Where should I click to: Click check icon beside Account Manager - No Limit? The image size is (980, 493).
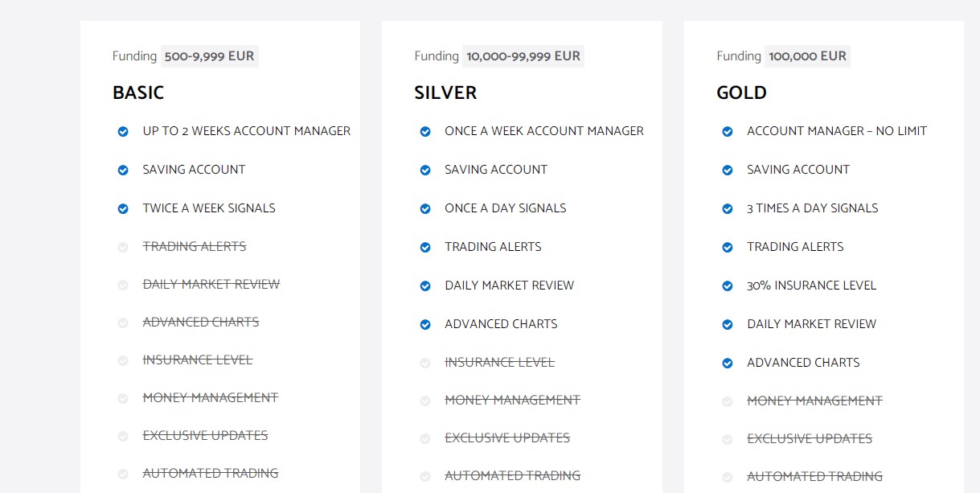(728, 131)
